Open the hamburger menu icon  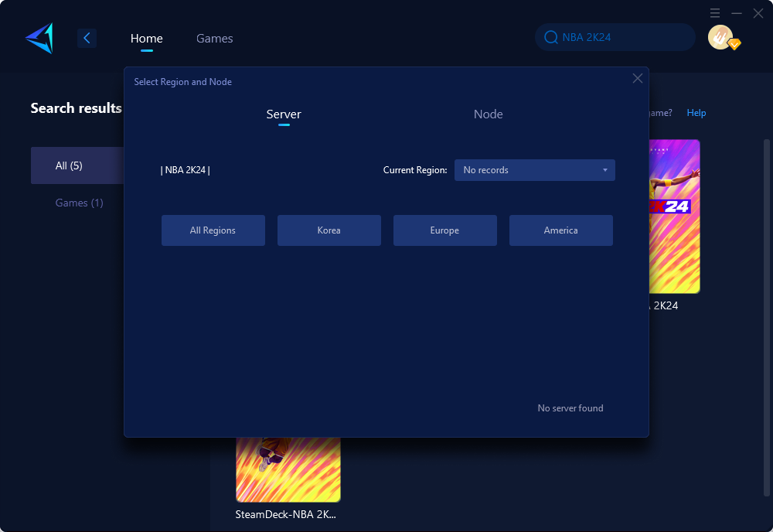click(715, 13)
